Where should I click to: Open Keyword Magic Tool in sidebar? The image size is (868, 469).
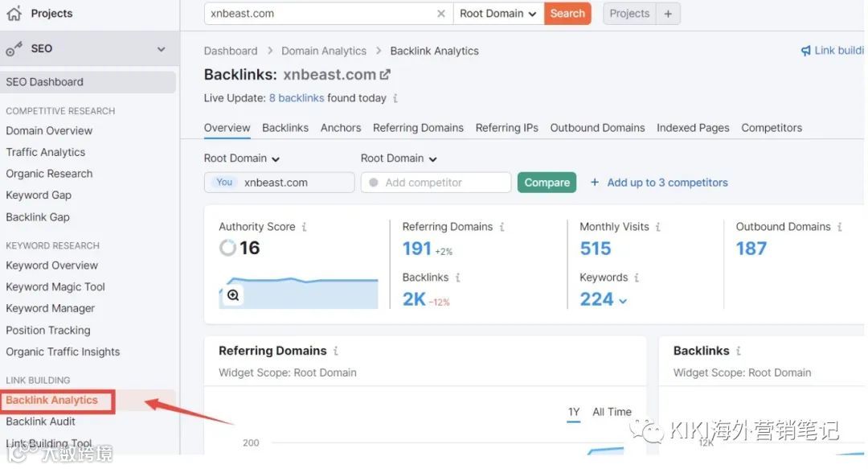[55, 287]
